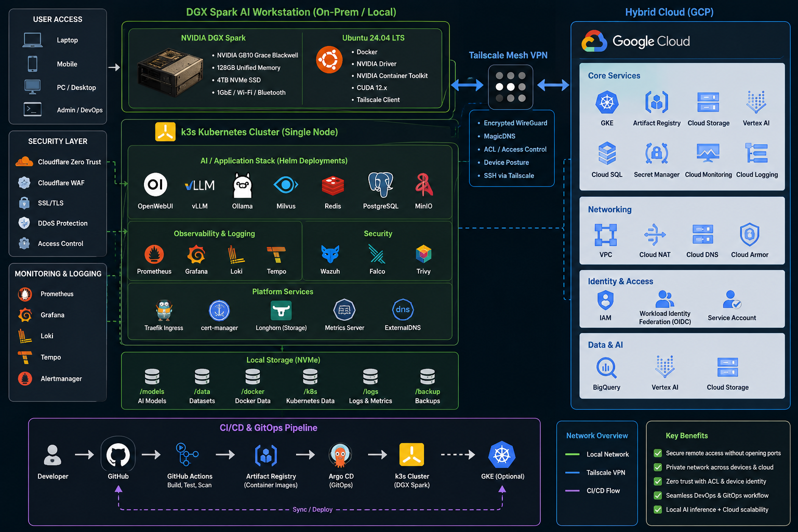
Task: Click the Redis icon
Action: pyautogui.click(x=332, y=185)
